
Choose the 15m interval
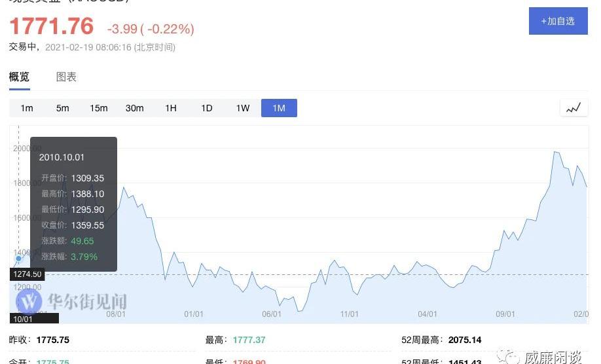coord(99,108)
